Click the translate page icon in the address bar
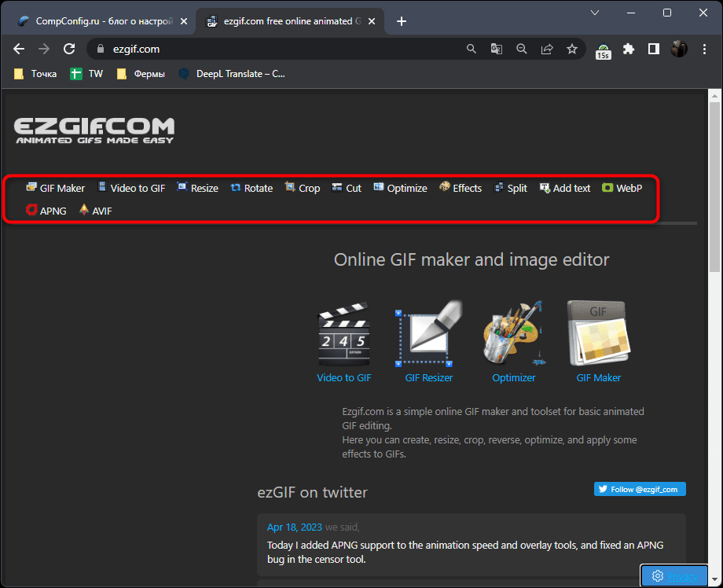The image size is (723, 588). 497,49
